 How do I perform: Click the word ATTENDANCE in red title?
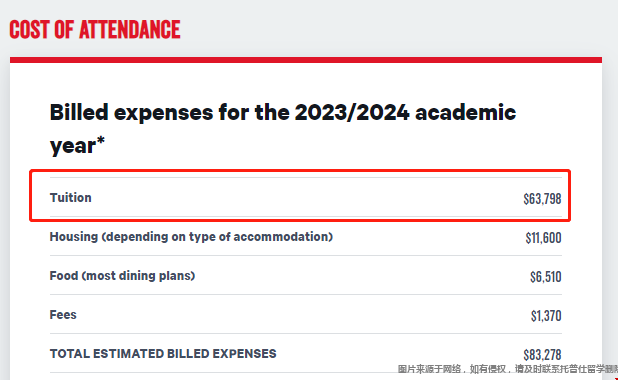(x=130, y=30)
